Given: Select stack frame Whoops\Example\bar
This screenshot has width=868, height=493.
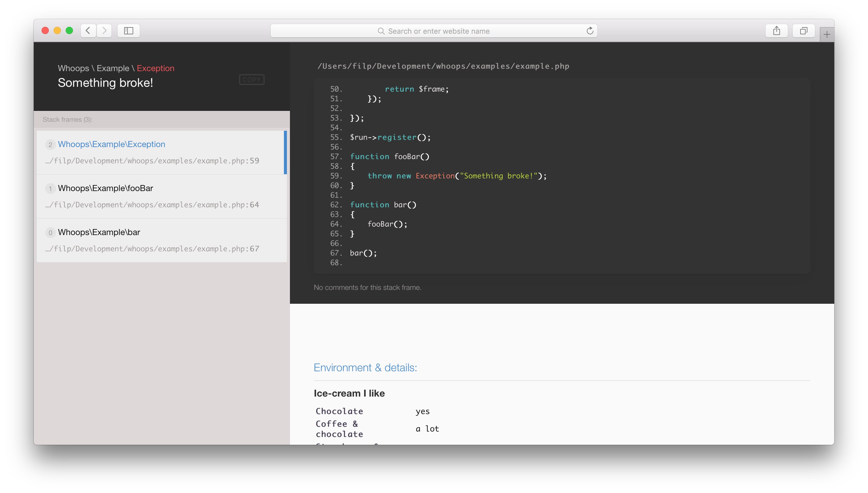Looking at the screenshot, I should pyautogui.click(x=162, y=240).
